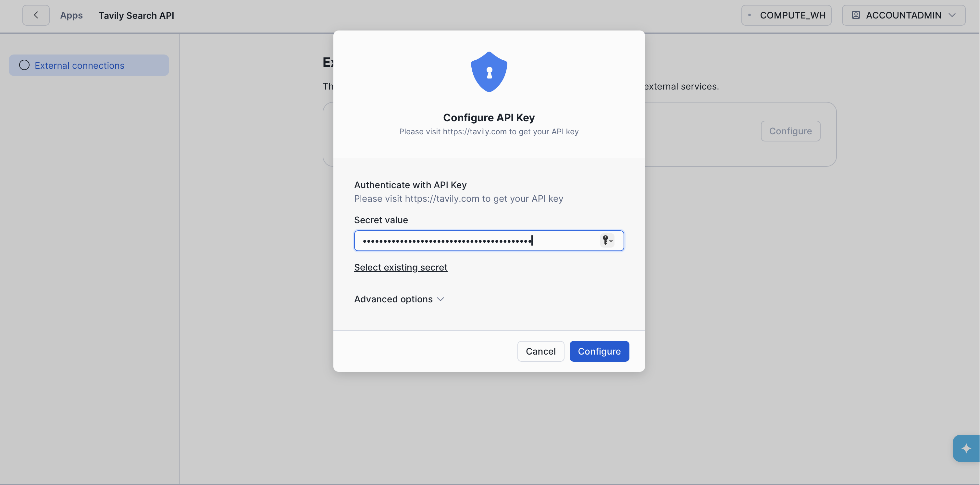Click the chevron next to Advanced options
Screen dimensions: 980x485
(441, 299)
